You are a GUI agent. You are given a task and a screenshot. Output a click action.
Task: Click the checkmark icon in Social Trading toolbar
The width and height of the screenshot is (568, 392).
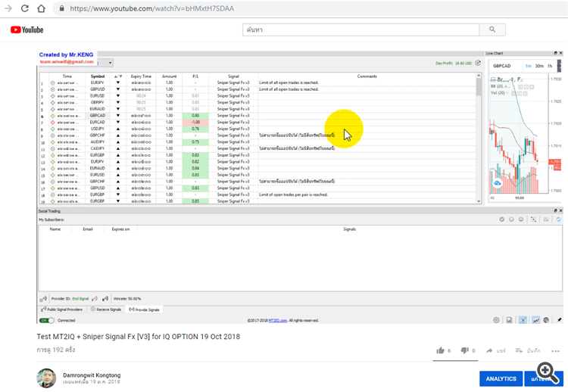pos(501,219)
